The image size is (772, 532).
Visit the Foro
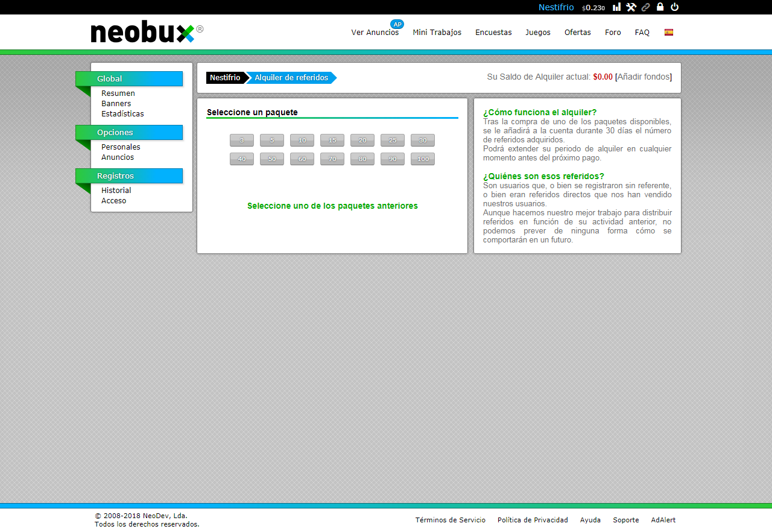[x=613, y=33]
